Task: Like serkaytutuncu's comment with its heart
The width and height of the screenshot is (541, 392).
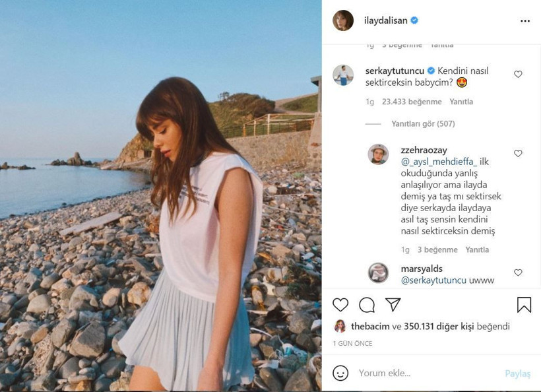Action: 519,74
